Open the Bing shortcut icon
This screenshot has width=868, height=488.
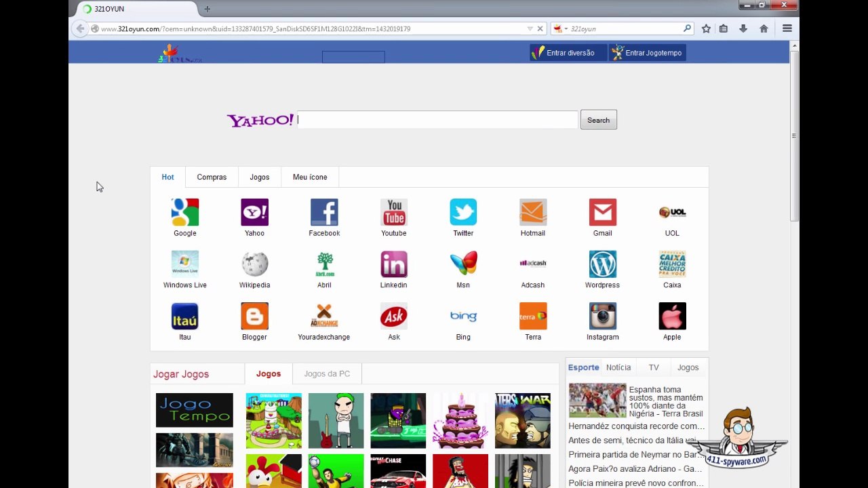463,316
